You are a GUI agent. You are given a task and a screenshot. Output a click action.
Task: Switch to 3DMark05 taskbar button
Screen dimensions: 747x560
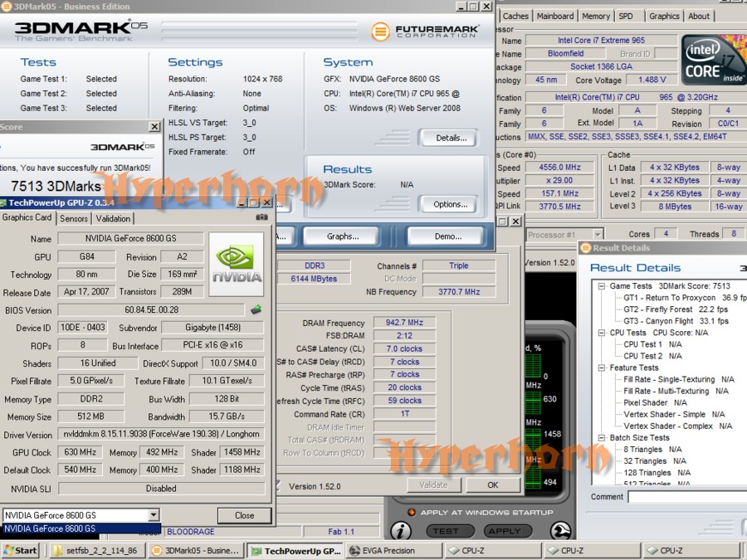click(x=196, y=551)
